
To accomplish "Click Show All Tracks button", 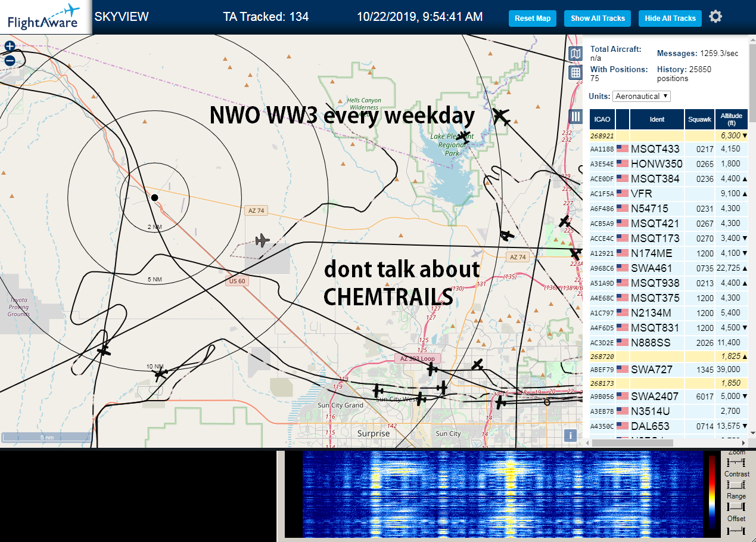I will coord(598,18).
